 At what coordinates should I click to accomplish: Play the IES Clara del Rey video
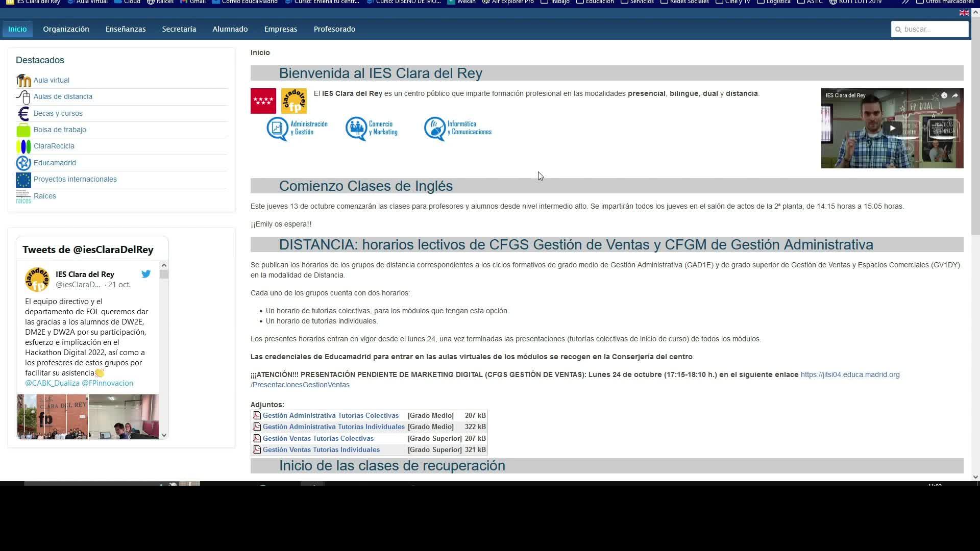tap(892, 129)
